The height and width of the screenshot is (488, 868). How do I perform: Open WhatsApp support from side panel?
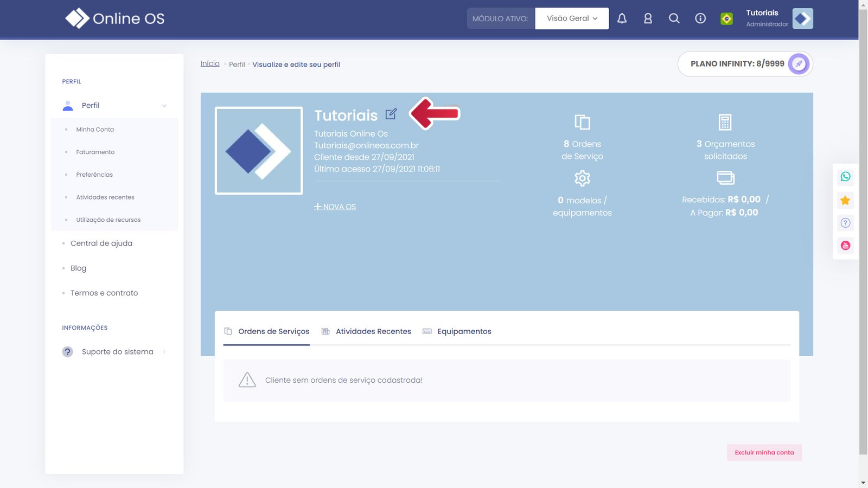(845, 177)
